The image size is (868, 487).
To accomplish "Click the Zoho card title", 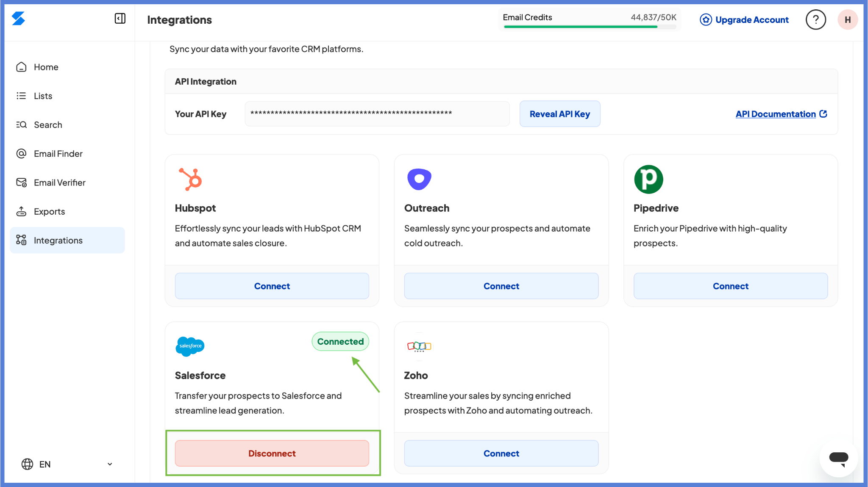I will 416,375.
